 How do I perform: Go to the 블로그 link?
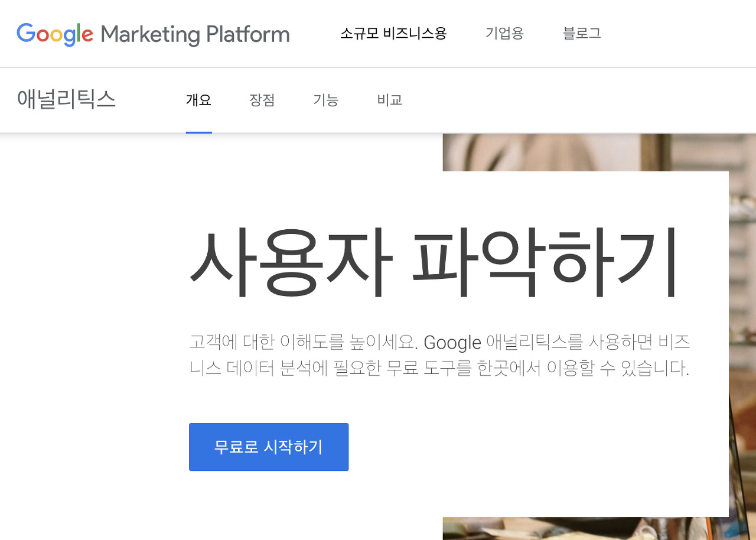pos(582,34)
